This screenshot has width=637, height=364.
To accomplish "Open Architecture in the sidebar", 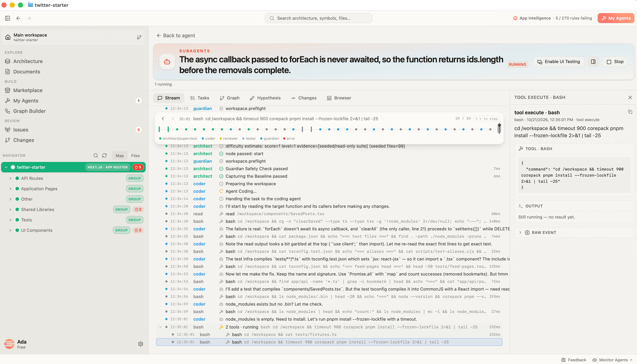I will (28, 61).
